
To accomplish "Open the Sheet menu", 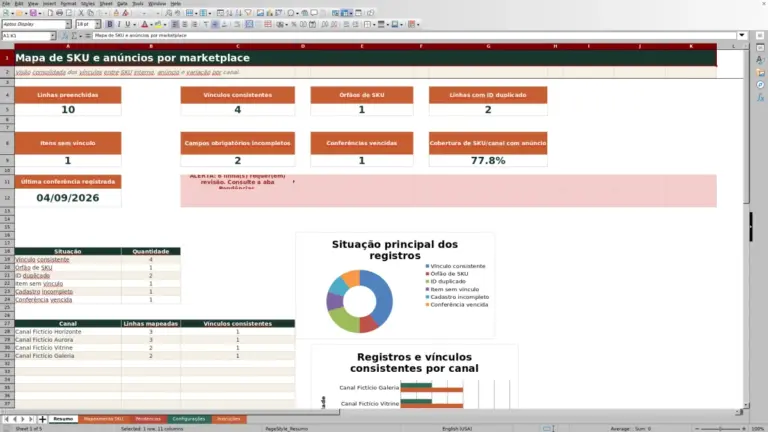I will 106,3.
